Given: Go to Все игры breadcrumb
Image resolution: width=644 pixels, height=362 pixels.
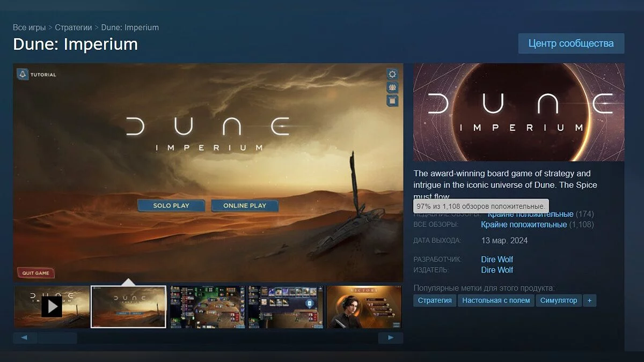Looking at the screenshot, I should click(x=29, y=27).
